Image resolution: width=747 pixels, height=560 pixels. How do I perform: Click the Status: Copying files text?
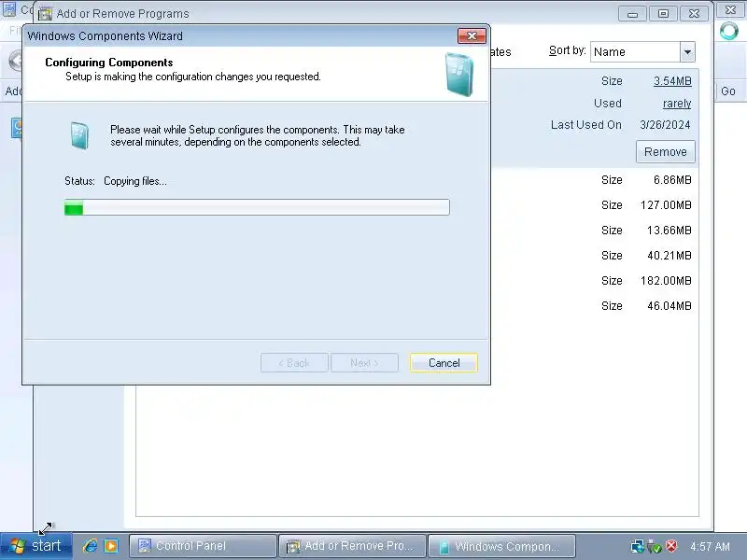[x=116, y=181]
